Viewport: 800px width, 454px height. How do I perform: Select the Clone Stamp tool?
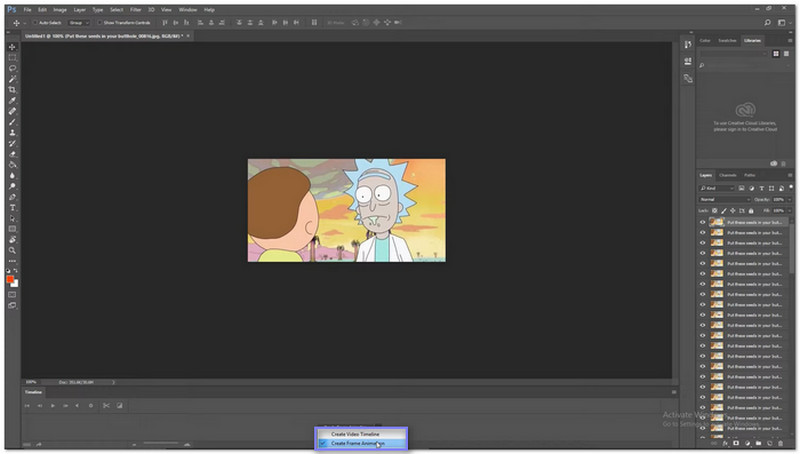[12, 133]
